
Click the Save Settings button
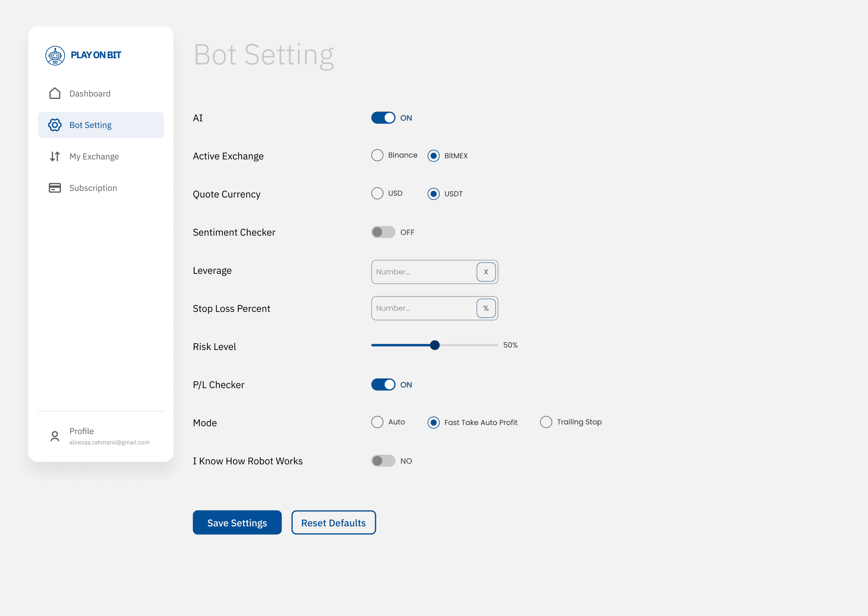pos(237,523)
